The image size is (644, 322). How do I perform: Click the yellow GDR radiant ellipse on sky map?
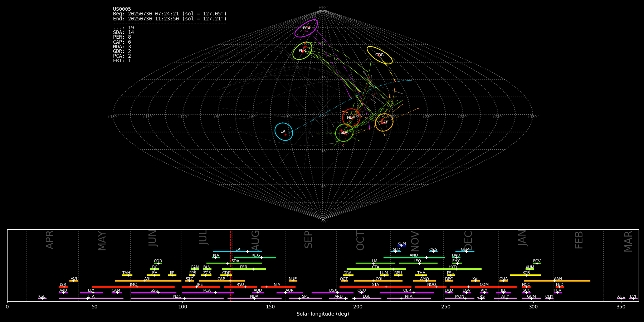pyautogui.click(x=380, y=55)
